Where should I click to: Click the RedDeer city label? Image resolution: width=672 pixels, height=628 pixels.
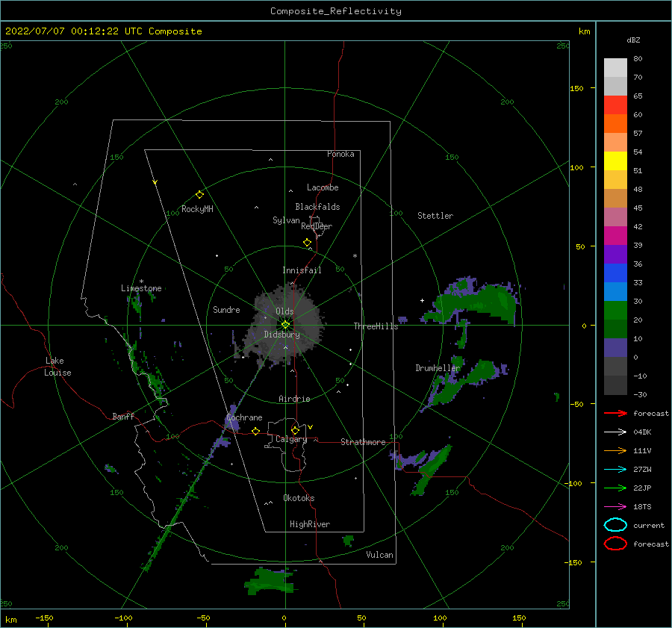click(x=317, y=226)
